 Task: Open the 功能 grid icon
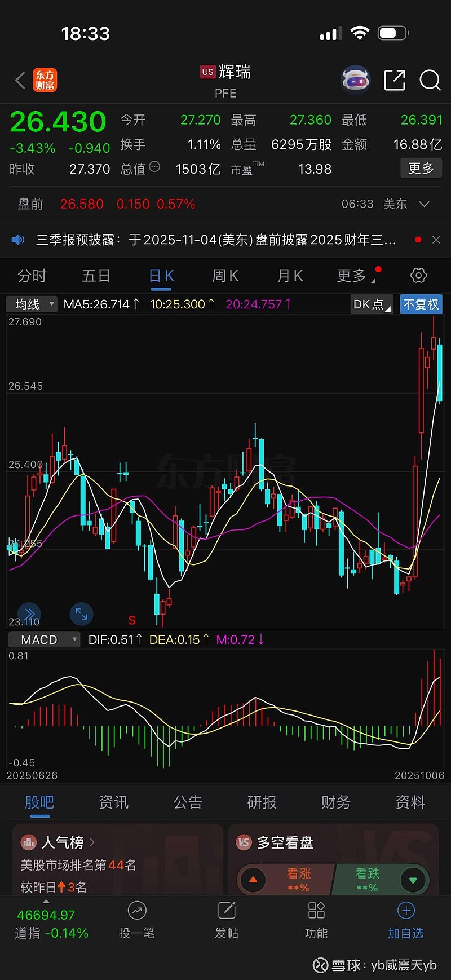[x=316, y=910]
